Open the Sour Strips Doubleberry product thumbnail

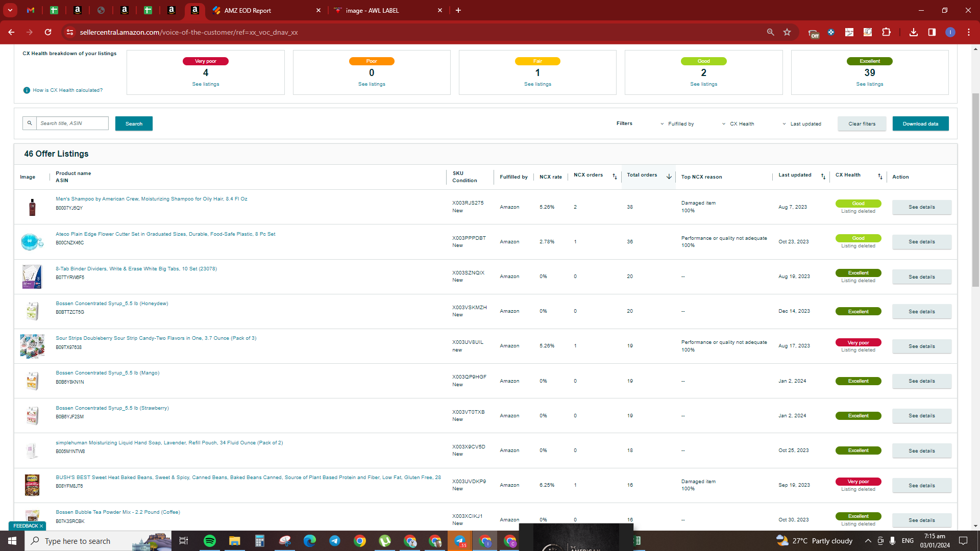[x=32, y=346]
